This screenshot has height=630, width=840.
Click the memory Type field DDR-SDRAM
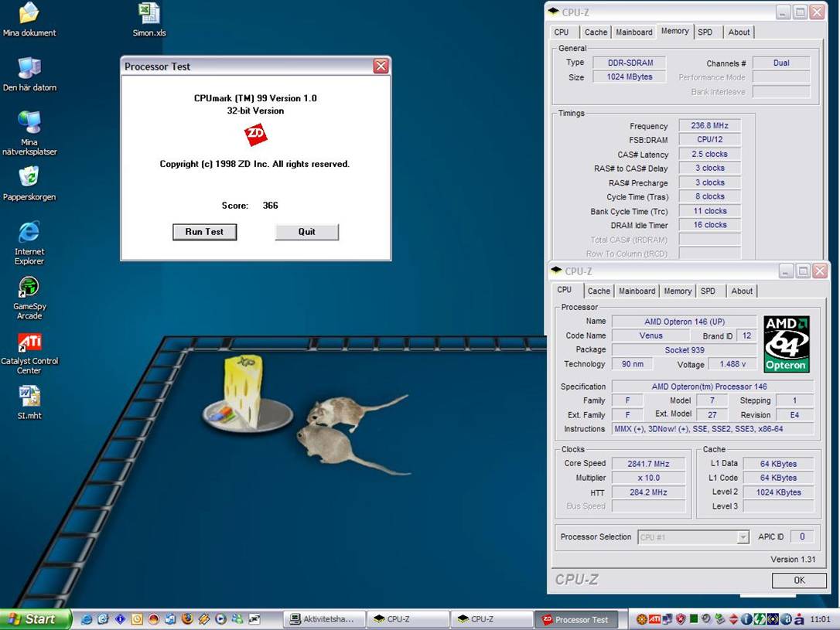630,63
